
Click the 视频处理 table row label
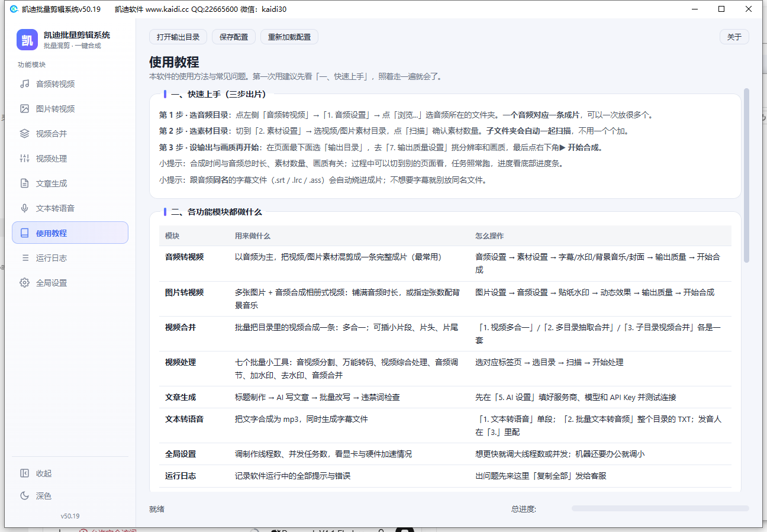(x=181, y=362)
